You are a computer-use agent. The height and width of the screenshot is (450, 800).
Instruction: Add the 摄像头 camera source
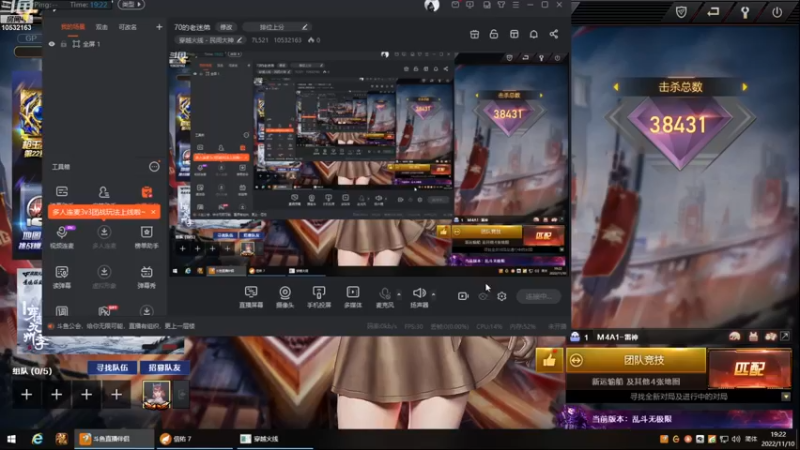click(x=285, y=296)
